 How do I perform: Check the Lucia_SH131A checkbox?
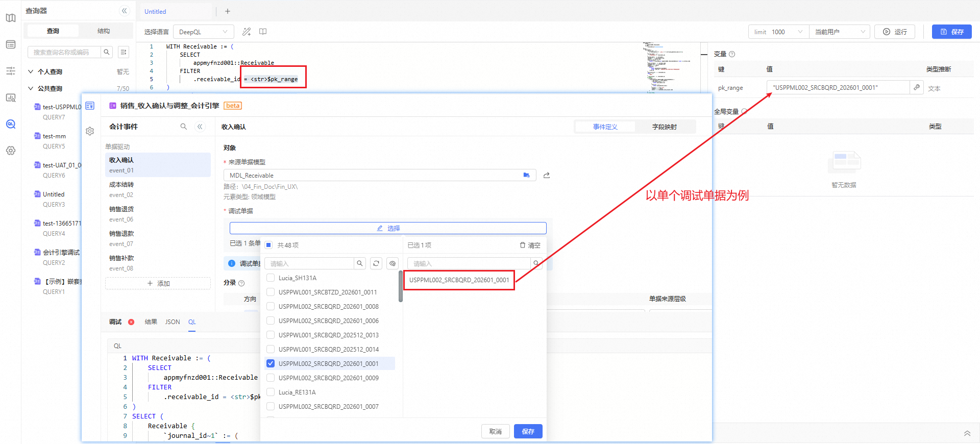(x=271, y=278)
